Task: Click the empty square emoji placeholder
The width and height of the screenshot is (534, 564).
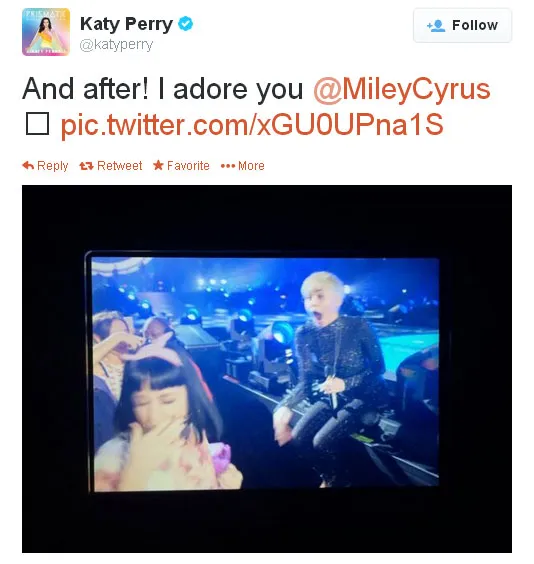Action: click(x=37, y=123)
